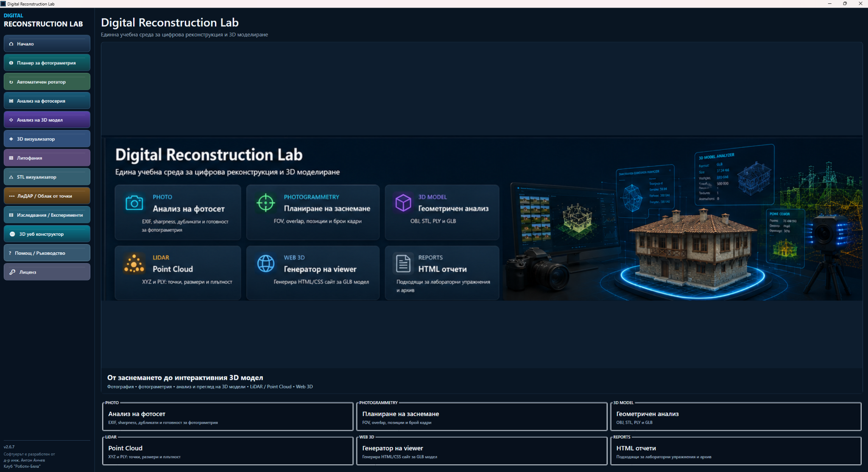Click the camera icon in the PHOTO banner card
The image size is (868, 472).
134,203
